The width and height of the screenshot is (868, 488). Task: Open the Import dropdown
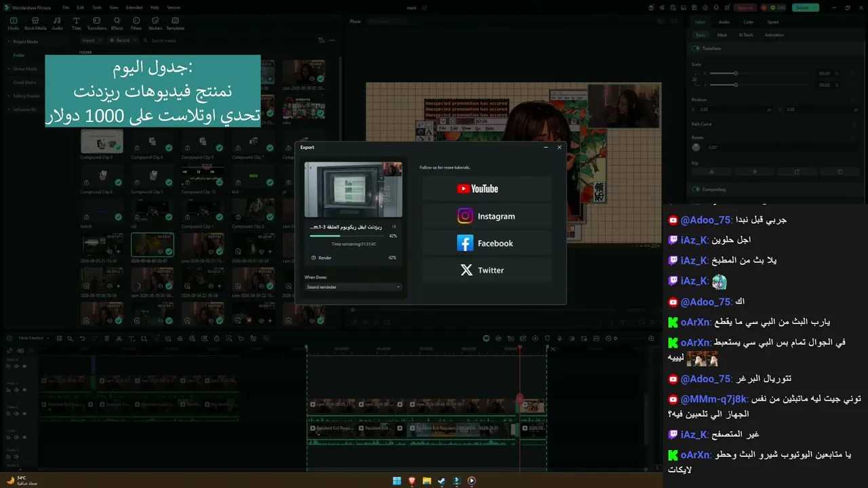pyautogui.click(x=91, y=41)
